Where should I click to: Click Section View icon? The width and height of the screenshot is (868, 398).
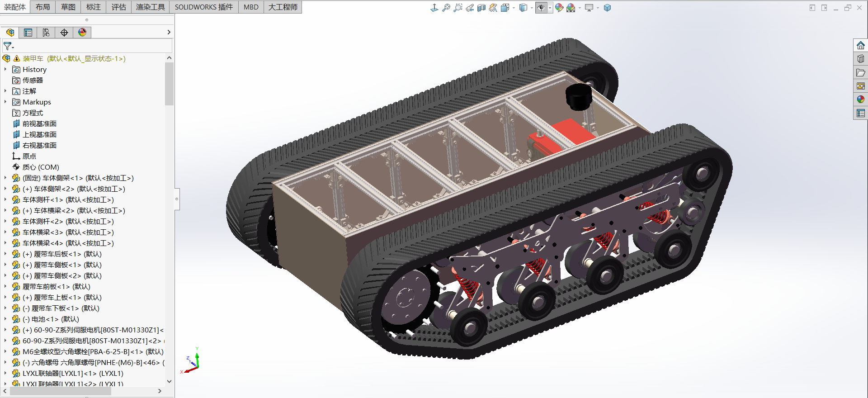tap(481, 8)
